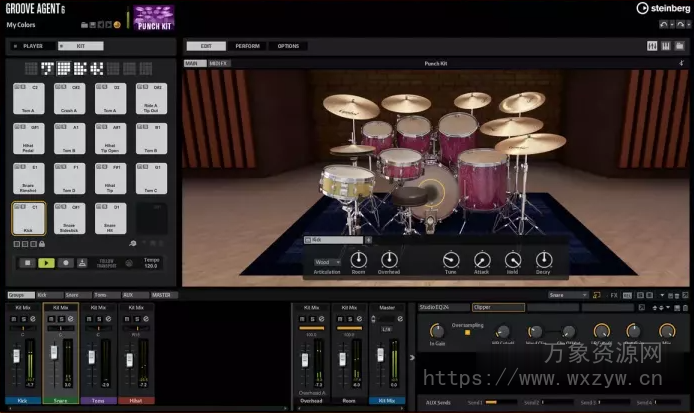Mute the Snare group channel
694x413 pixels.
[52, 319]
